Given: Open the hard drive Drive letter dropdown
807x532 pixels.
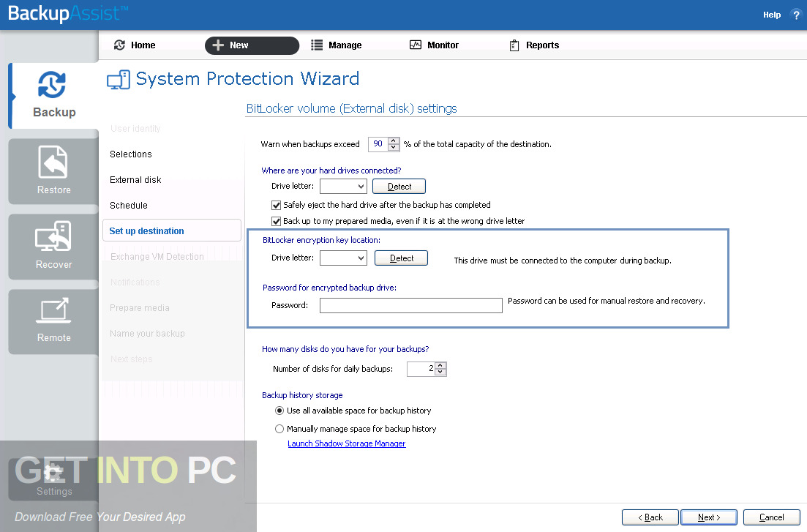Looking at the screenshot, I should pyautogui.click(x=343, y=186).
